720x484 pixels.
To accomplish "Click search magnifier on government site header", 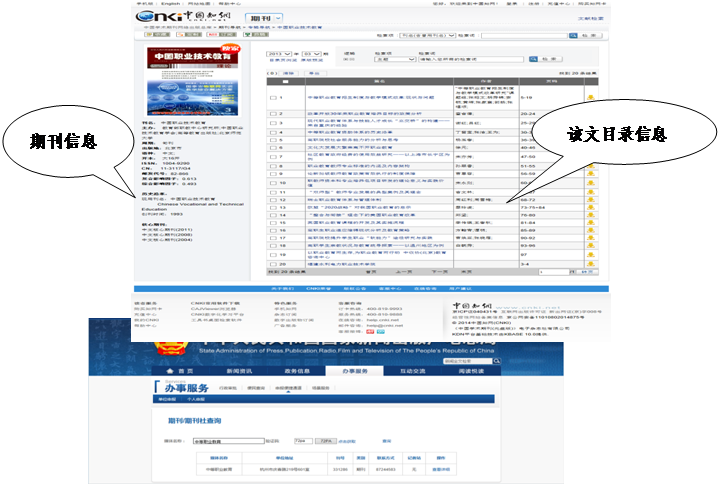I will 496,361.
